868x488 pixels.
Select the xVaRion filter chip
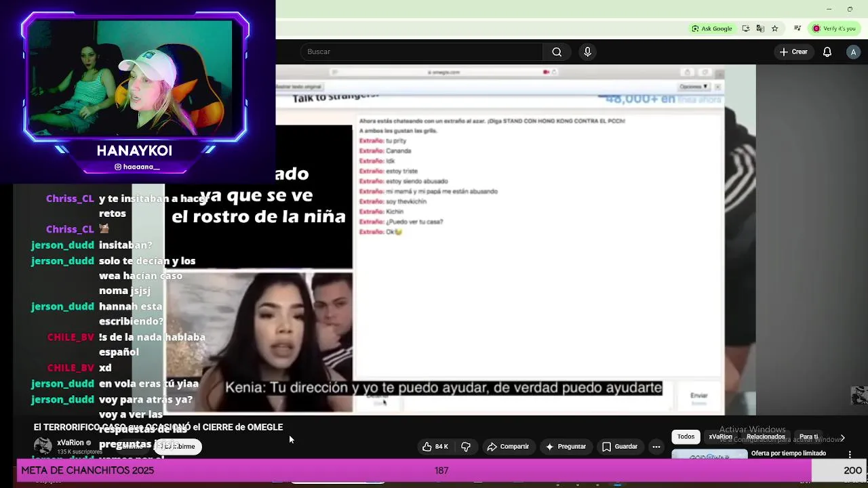click(x=720, y=437)
